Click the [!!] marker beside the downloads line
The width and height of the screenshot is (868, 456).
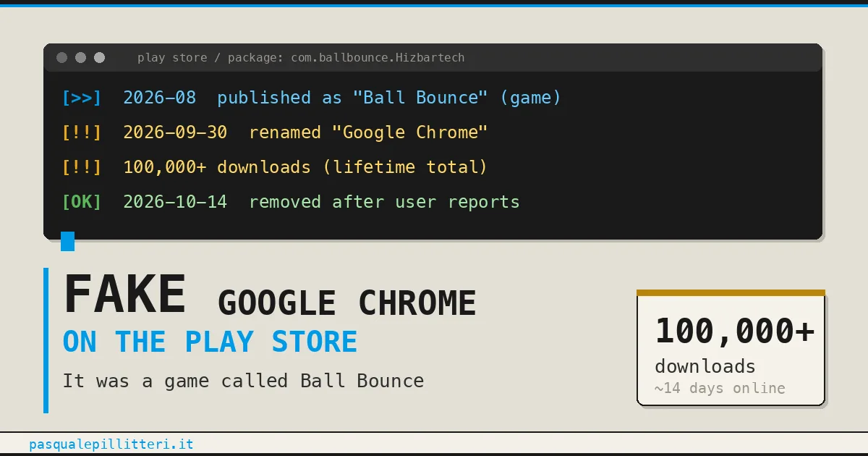(82, 167)
